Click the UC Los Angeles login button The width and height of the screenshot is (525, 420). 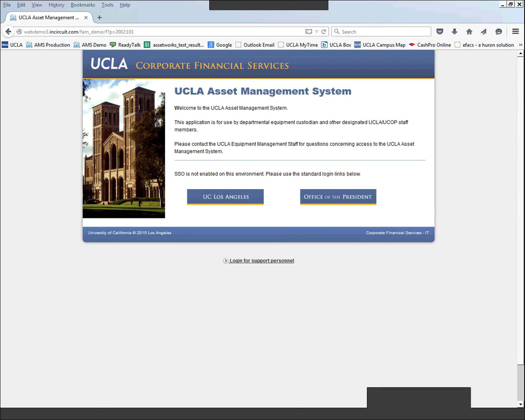tap(226, 197)
